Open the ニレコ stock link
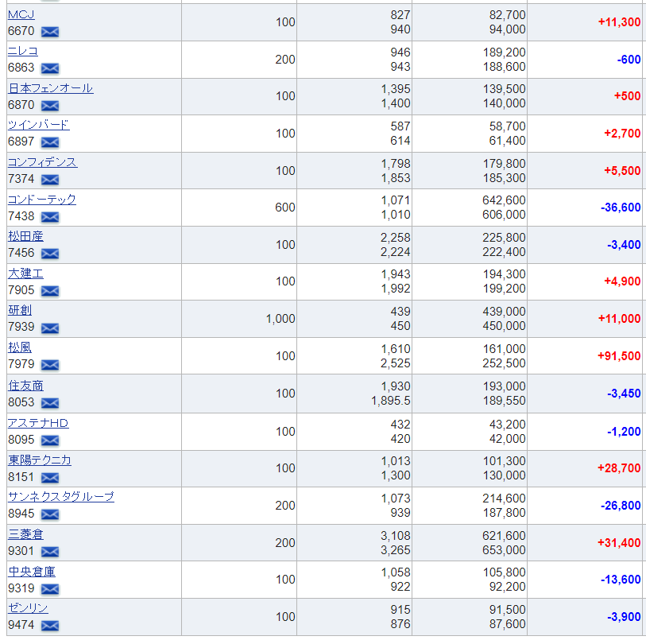 pyautogui.click(x=23, y=52)
